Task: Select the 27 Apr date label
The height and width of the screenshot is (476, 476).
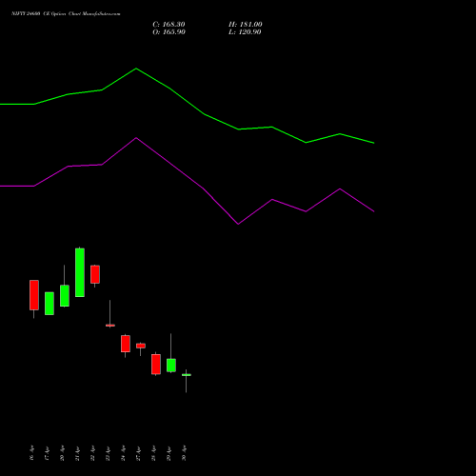Action: coord(138,453)
